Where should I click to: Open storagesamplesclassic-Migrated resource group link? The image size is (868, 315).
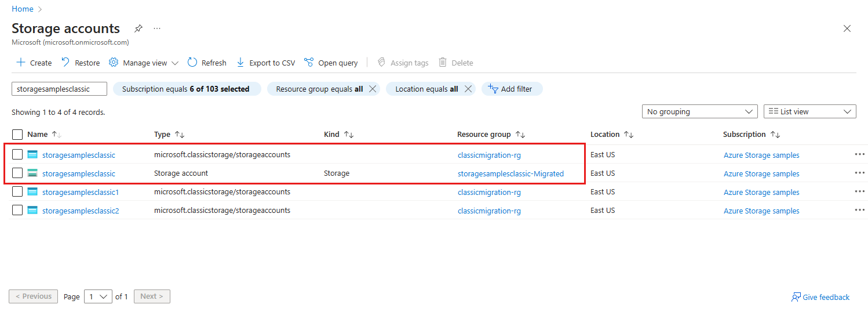point(510,173)
